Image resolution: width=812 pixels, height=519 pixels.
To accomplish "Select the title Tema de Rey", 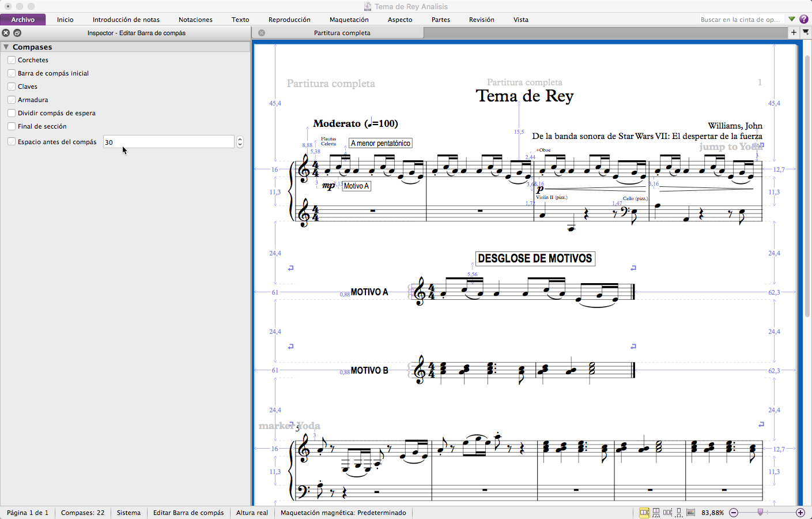I will tap(524, 96).
